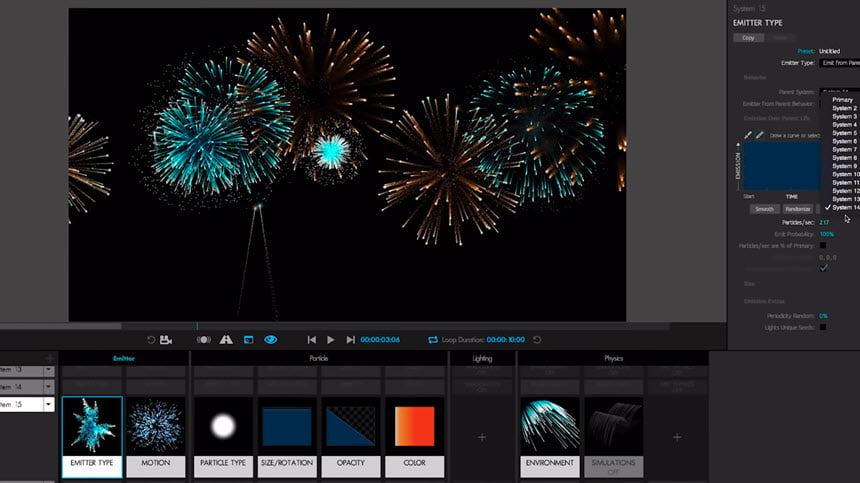This screenshot has height=483, width=860.
Task: Edit the Loop Duration value 00:00:10:00
Action: (506, 340)
